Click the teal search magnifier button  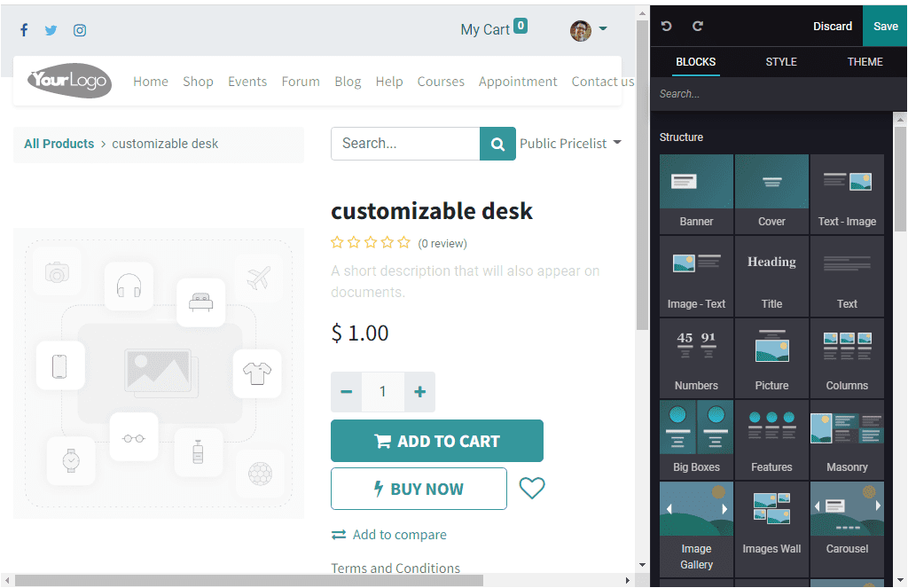point(497,143)
